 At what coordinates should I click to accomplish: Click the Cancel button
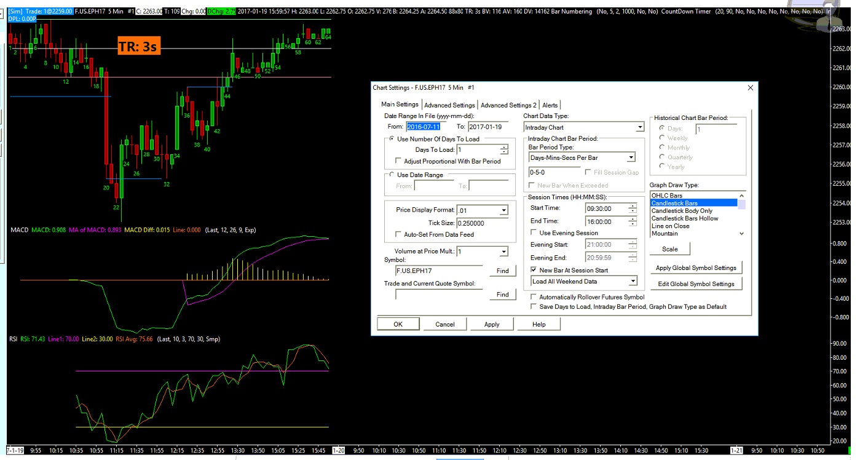coord(444,324)
